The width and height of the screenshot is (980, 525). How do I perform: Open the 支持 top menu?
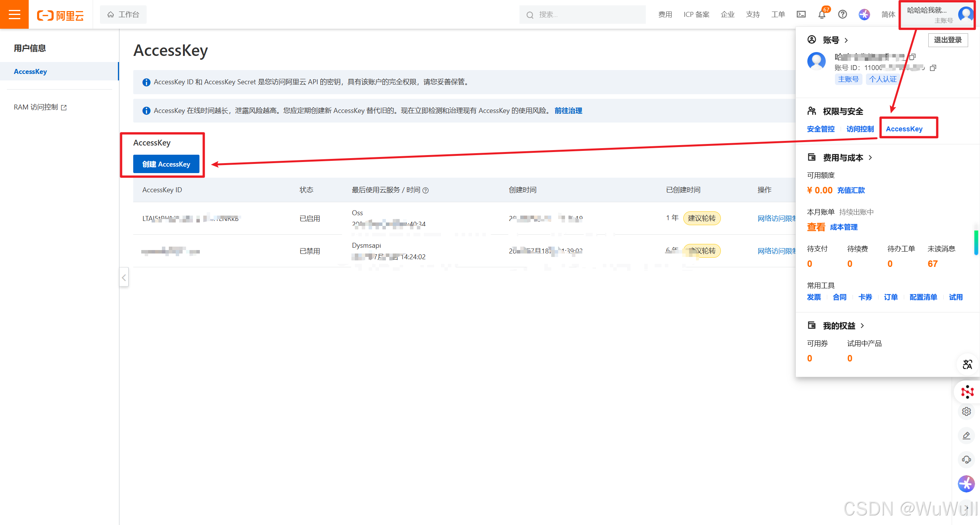[x=753, y=15]
